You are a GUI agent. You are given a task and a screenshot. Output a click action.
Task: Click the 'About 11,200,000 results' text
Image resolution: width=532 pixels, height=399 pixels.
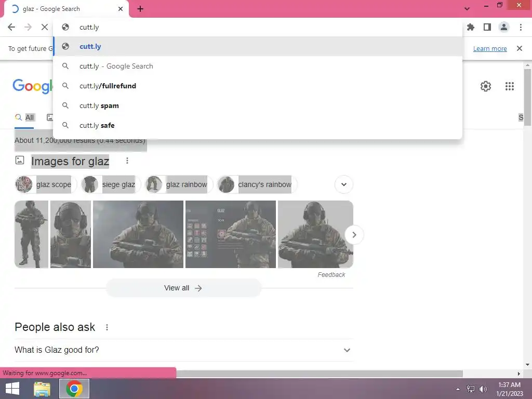click(80, 140)
